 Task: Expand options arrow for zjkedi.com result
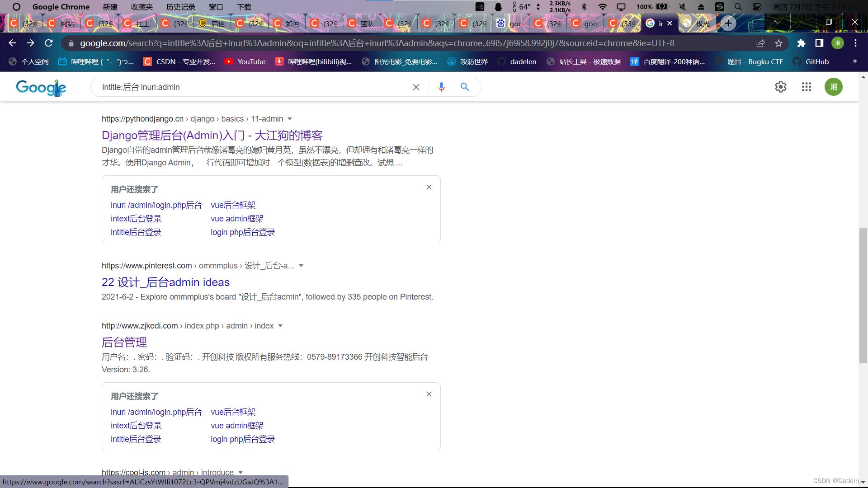coord(280,326)
